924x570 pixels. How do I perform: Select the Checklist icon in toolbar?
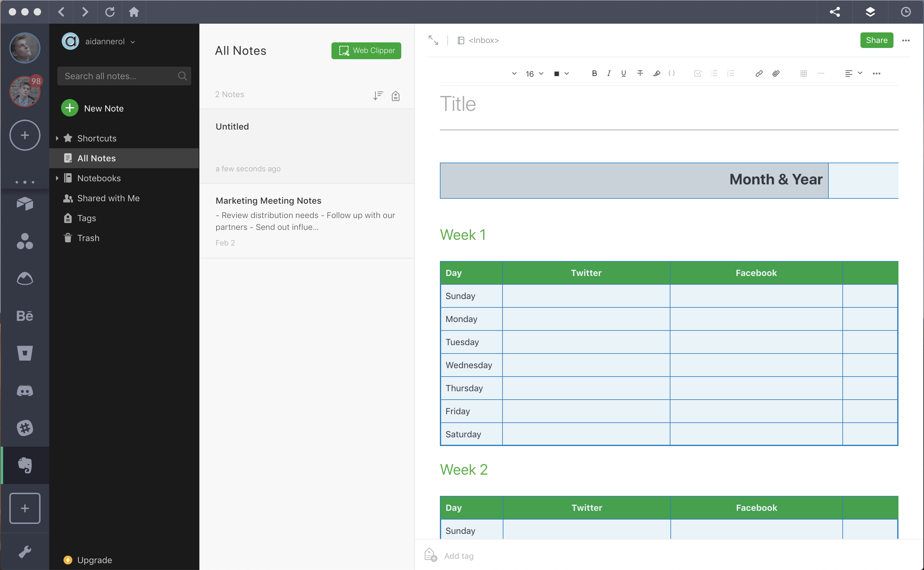698,73
